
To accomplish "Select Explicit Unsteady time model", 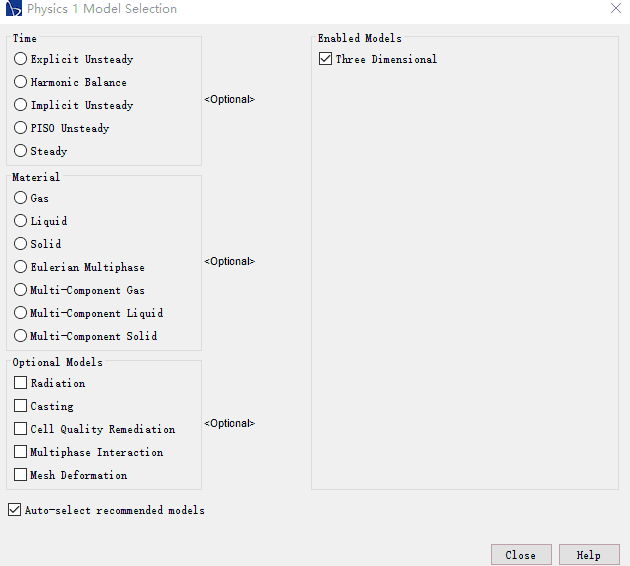I will pyautogui.click(x=21, y=59).
